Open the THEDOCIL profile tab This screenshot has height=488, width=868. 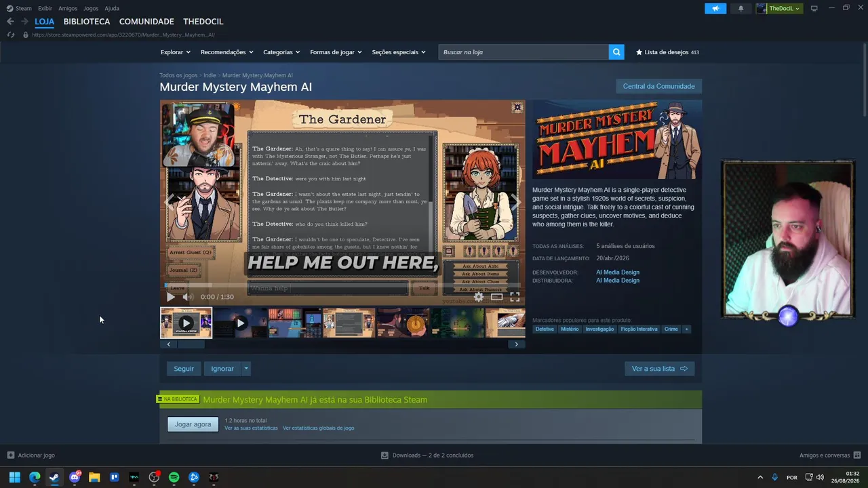point(203,22)
